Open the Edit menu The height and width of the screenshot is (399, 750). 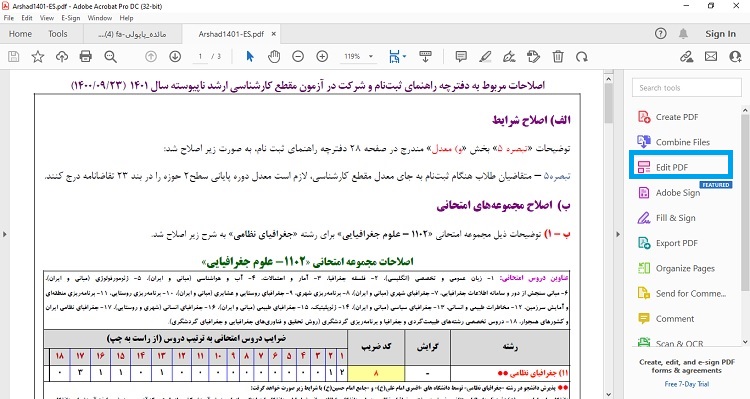click(x=27, y=18)
